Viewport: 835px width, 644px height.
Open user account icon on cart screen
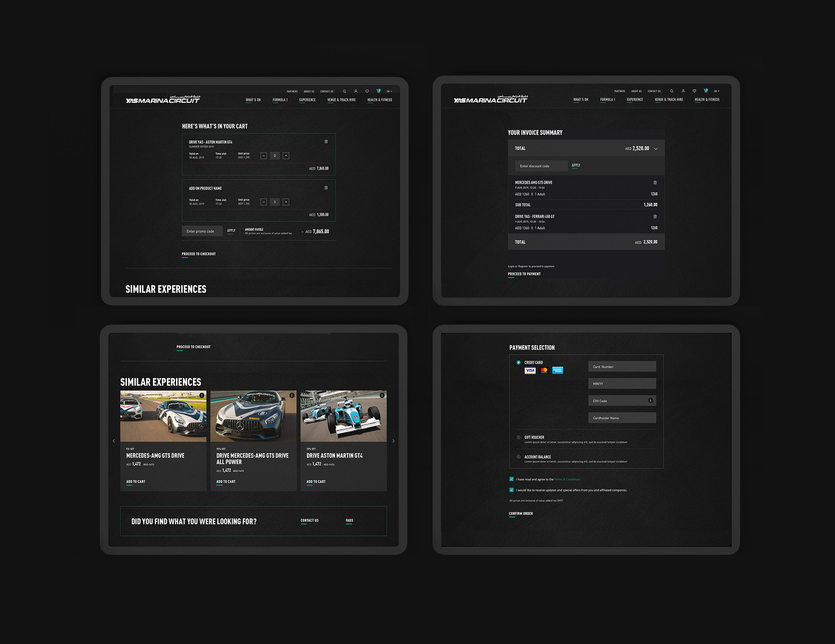point(356,91)
